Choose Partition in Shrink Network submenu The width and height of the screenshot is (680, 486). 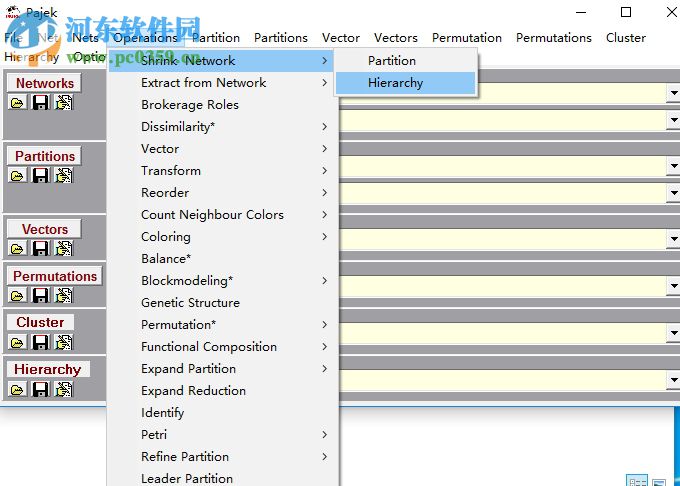point(405,61)
